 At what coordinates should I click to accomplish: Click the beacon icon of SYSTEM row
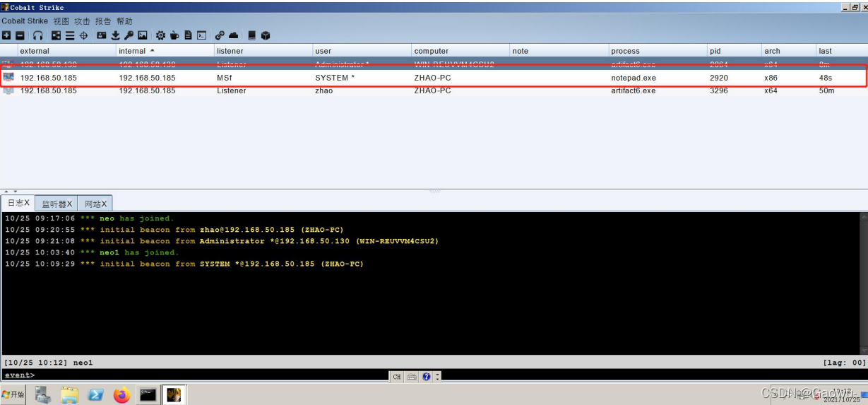click(8, 77)
